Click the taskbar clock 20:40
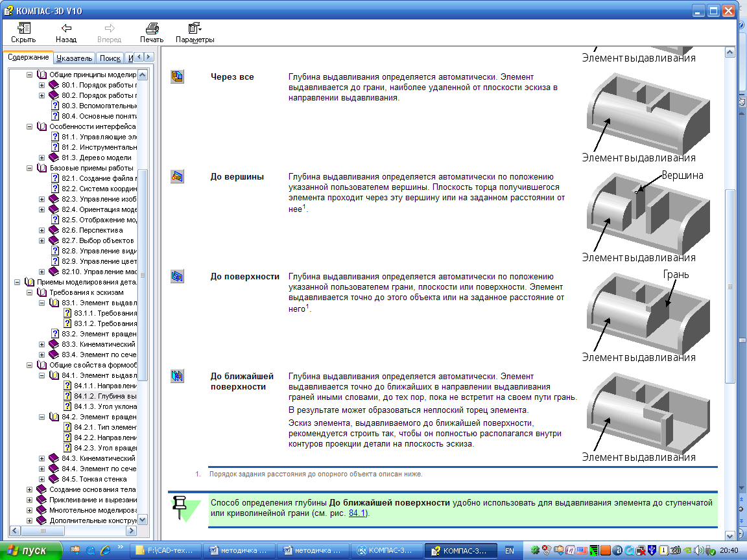747x560 pixels. pyautogui.click(x=729, y=550)
